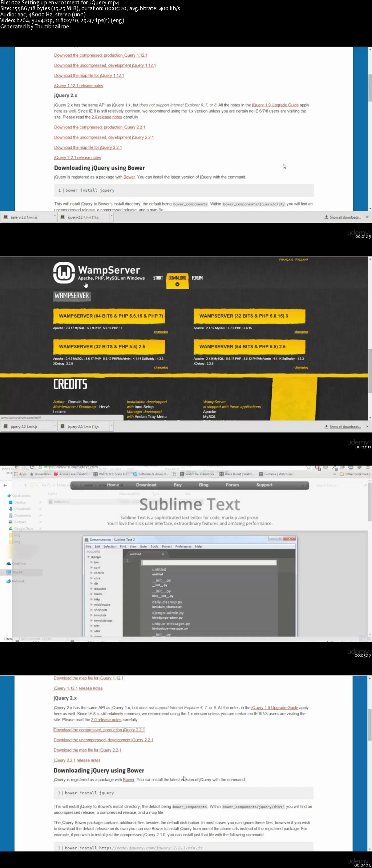Image resolution: width=372 pixels, height=868 pixels.
Task: Click the Bookmarks star icon in the bookmarks bar
Action: tap(32, 474)
